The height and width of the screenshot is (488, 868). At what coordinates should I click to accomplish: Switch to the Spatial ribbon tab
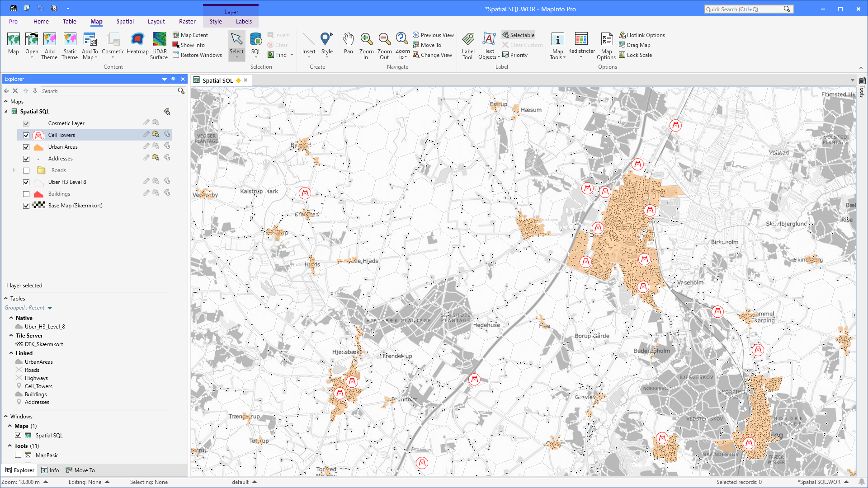125,21
